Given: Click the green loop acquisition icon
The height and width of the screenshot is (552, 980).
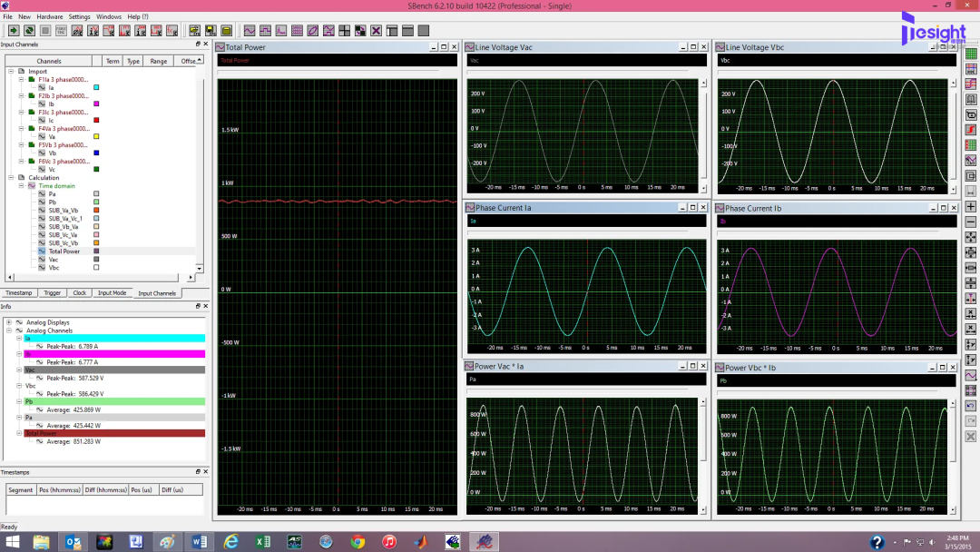Looking at the screenshot, I should click(x=29, y=30).
